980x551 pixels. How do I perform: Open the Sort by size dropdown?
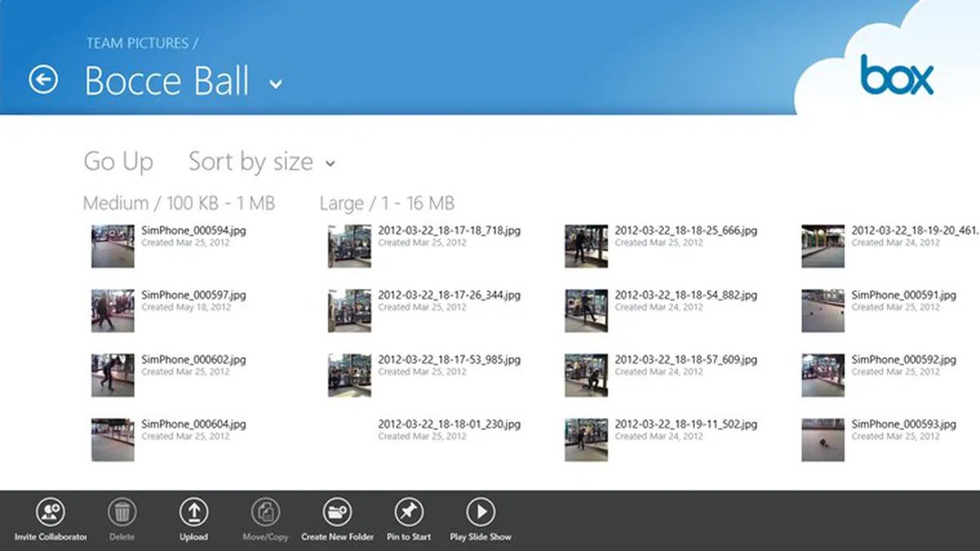click(x=261, y=162)
